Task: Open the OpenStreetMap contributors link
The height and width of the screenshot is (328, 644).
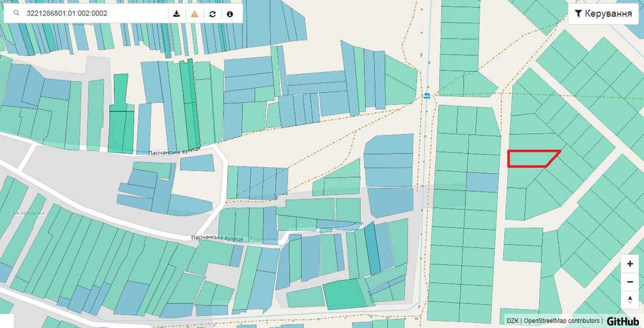Action: click(561, 321)
